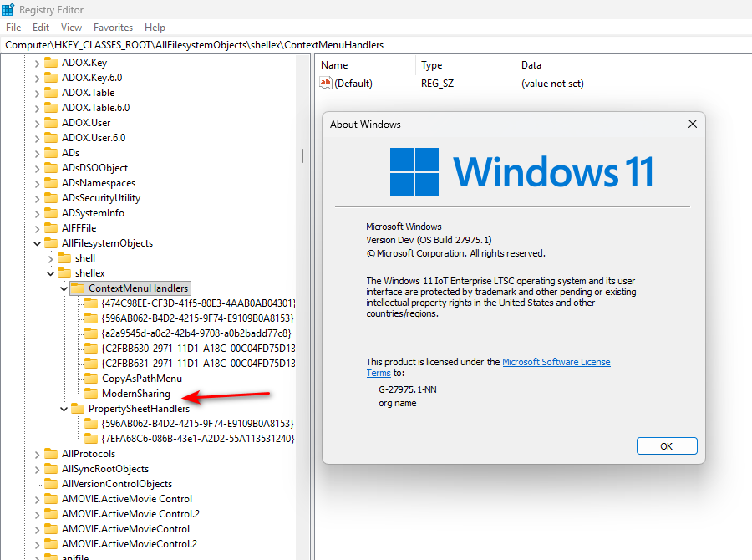Expand the AllProtocols key

coord(37,454)
